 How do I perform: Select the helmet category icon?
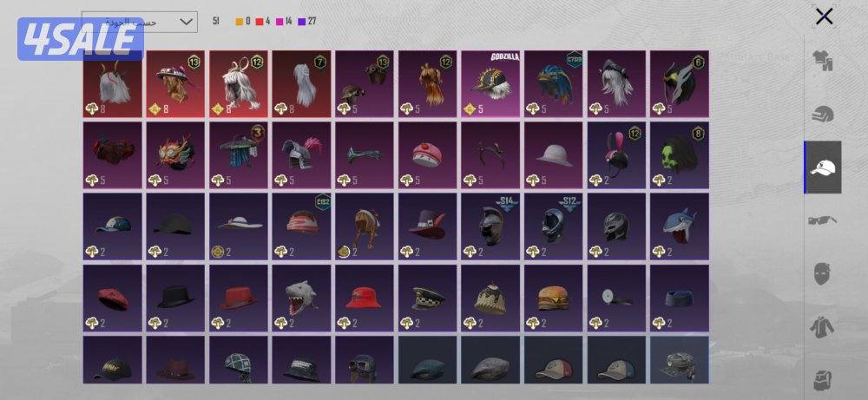coord(823,114)
